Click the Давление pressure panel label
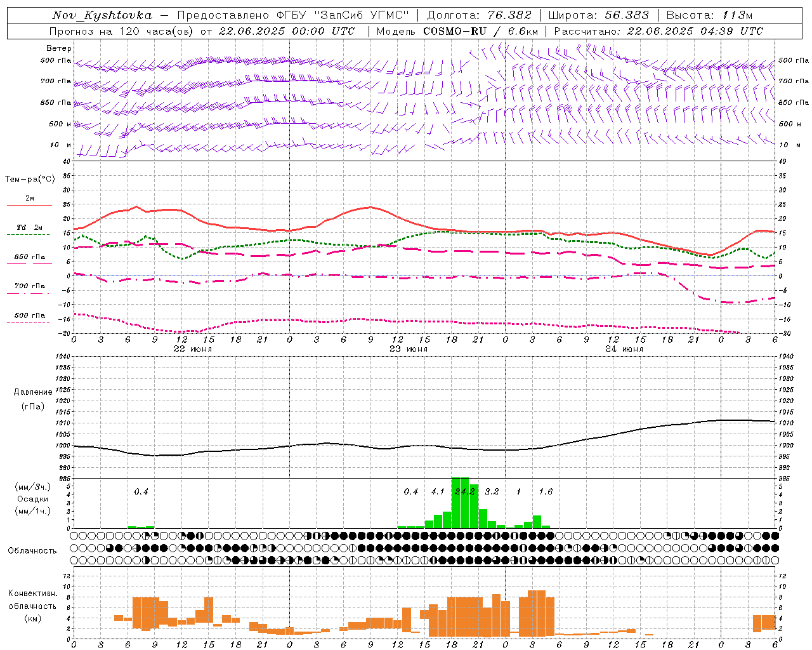The image size is (812, 650). (x=33, y=392)
